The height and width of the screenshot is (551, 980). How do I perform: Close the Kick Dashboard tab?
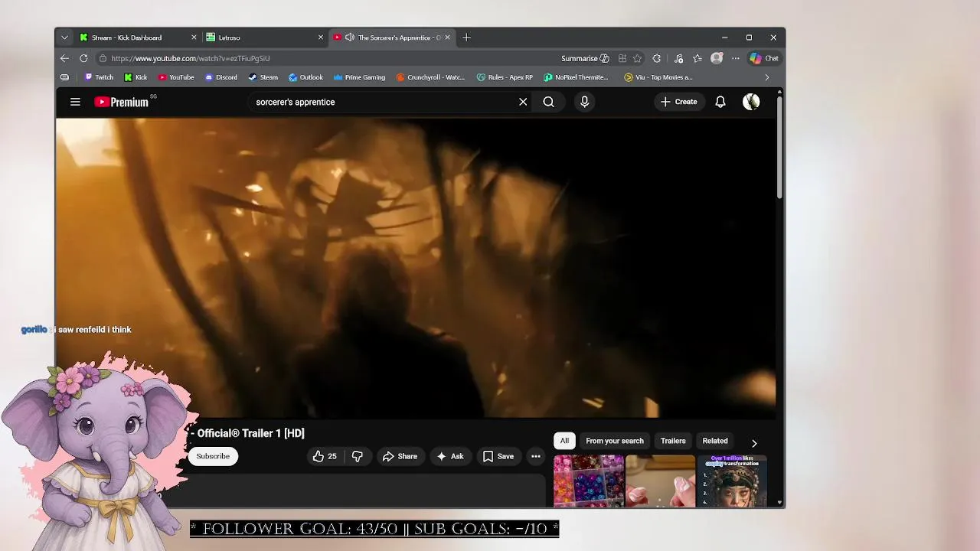194,37
